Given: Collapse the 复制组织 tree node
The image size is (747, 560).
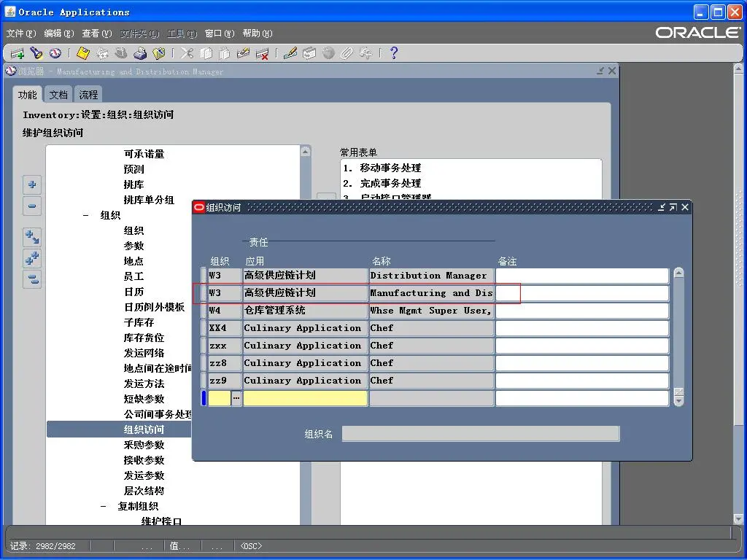Looking at the screenshot, I should point(103,506).
